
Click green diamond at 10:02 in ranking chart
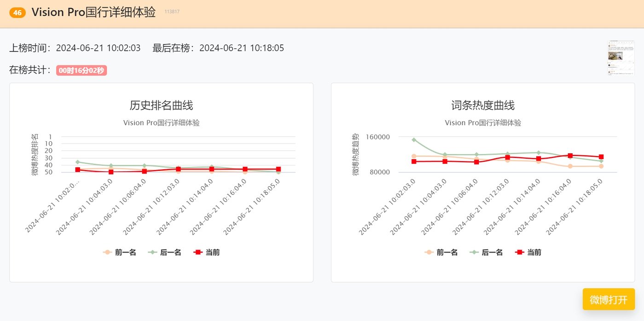77,162
